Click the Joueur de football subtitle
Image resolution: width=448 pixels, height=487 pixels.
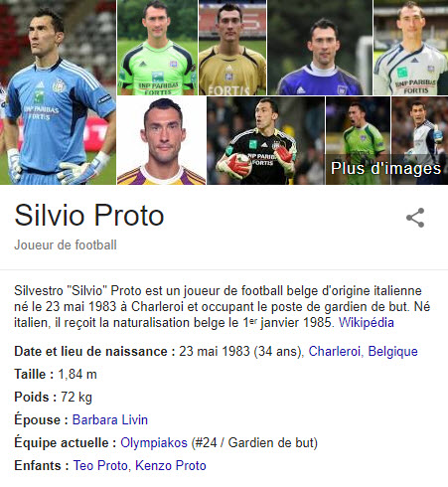point(66,245)
